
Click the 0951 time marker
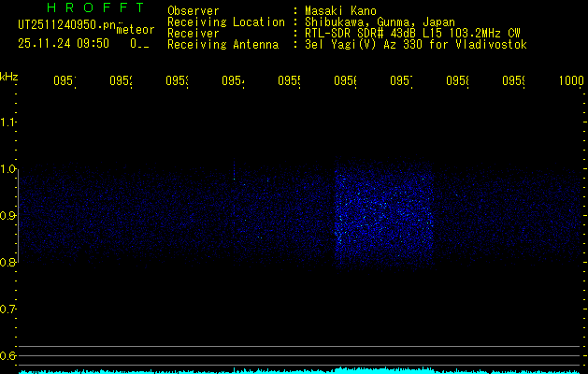(x=65, y=80)
